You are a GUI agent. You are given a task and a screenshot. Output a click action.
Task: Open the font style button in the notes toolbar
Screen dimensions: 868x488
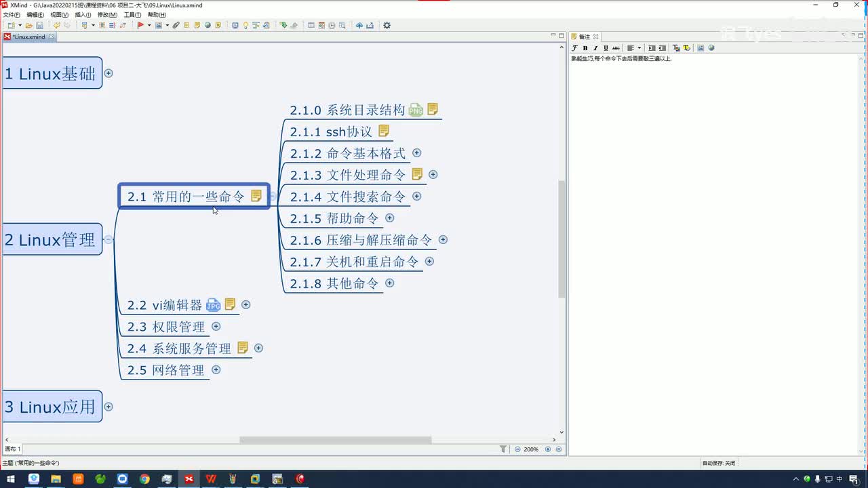[x=574, y=47]
